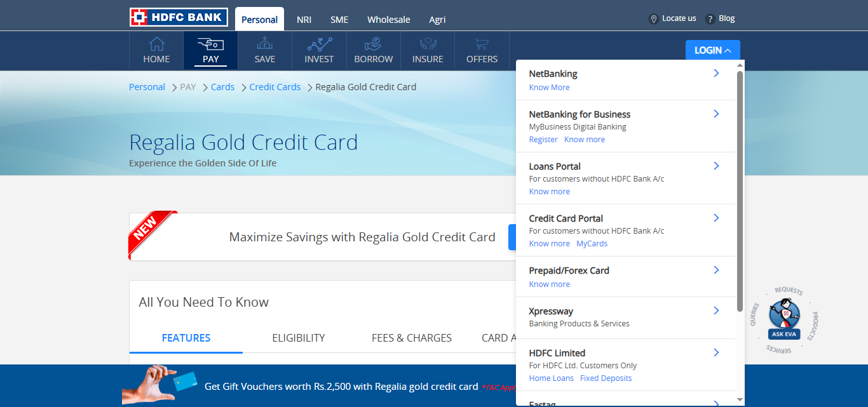Click the NEW ribbon badge
The height and width of the screenshot is (407, 868).
[151, 234]
